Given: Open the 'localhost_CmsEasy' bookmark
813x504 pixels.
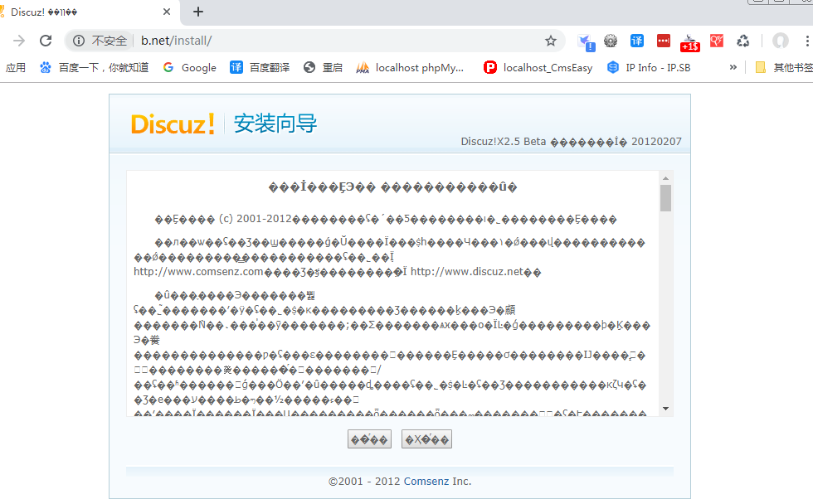Looking at the screenshot, I should pos(538,67).
